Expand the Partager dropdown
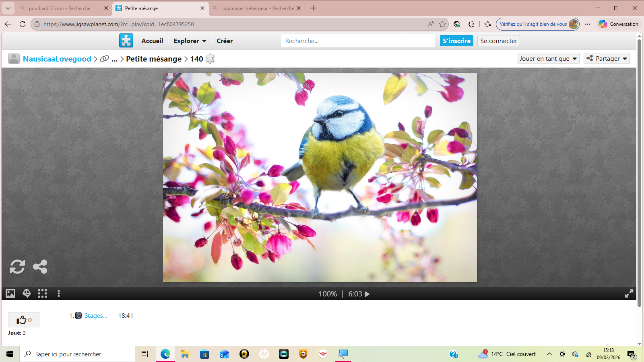Image resolution: width=644 pixels, height=362 pixels. pyautogui.click(x=607, y=59)
